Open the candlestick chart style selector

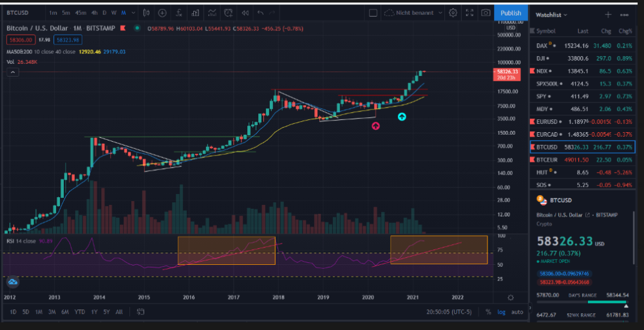146,13
